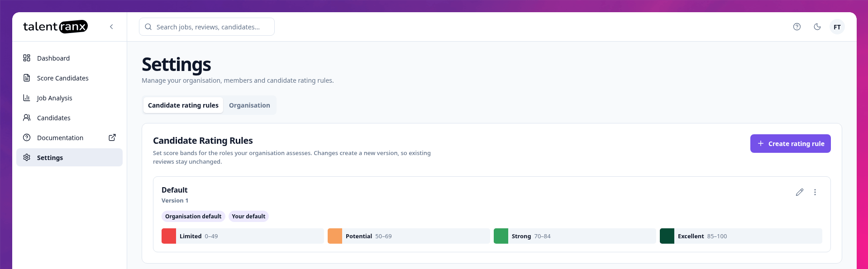Viewport: 868px width, 269px height.
Task: Open the Documentation link
Action: click(69, 137)
